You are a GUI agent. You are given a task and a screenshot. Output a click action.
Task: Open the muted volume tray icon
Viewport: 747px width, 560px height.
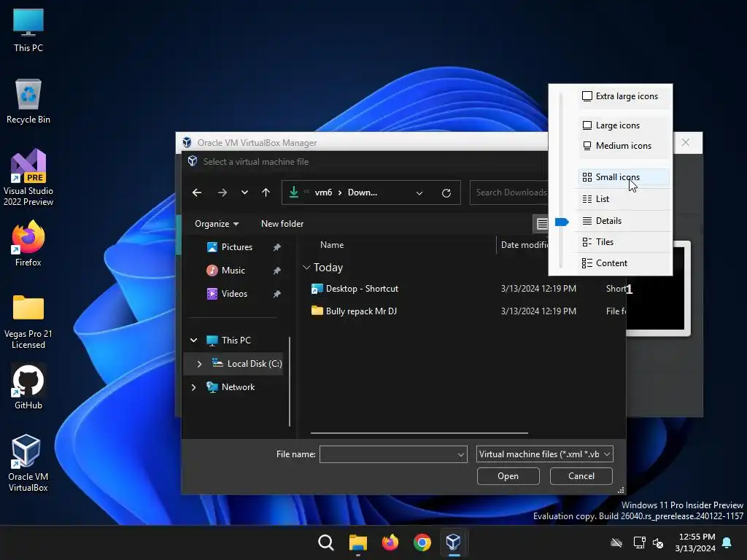(658, 542)
